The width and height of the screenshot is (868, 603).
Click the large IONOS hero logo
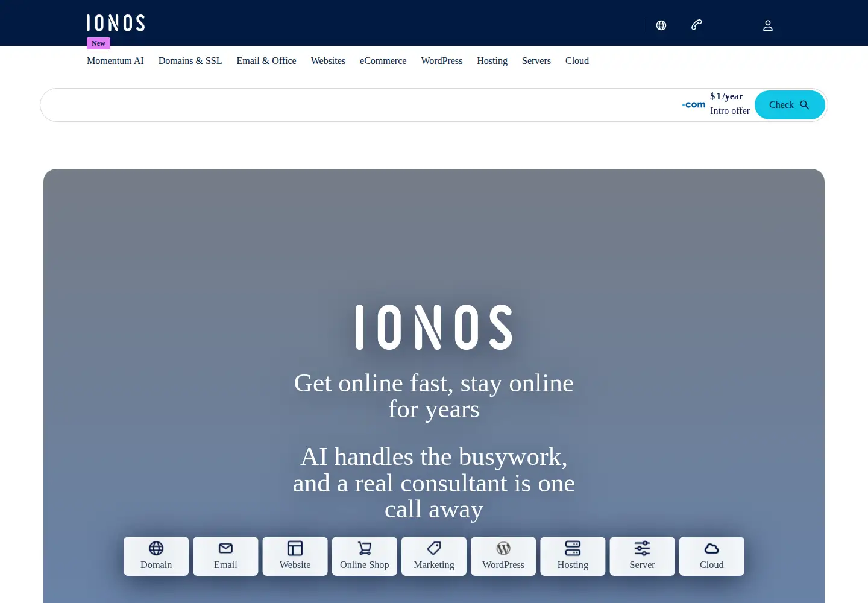(434, 327)
